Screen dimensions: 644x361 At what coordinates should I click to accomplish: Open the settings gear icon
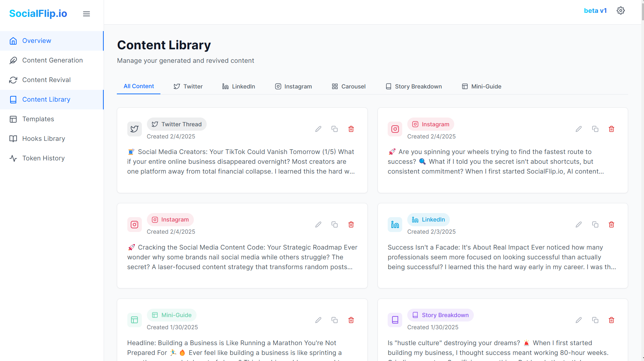click(x=621, y=10)
